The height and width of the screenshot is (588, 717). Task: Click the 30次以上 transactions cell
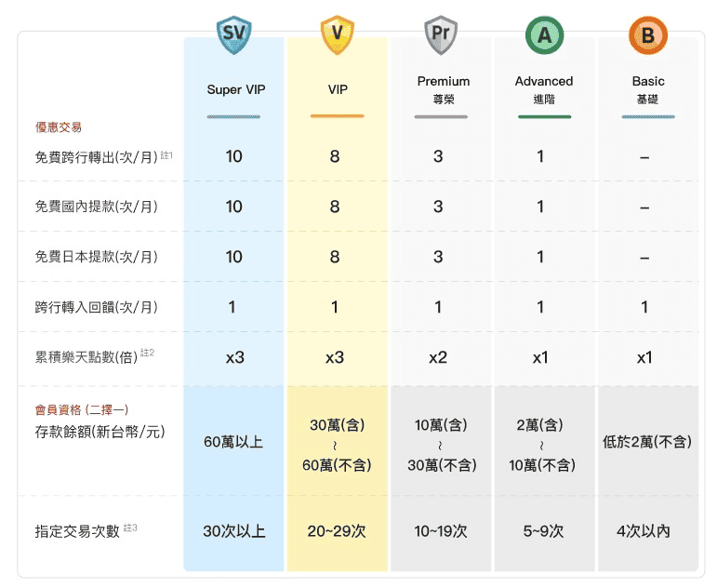(234, 531)
